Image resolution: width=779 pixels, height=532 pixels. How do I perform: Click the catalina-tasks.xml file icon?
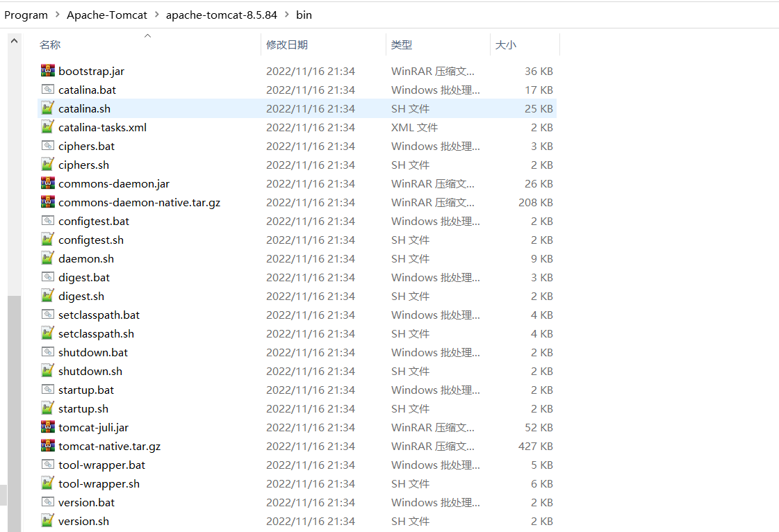pos(48,127)
